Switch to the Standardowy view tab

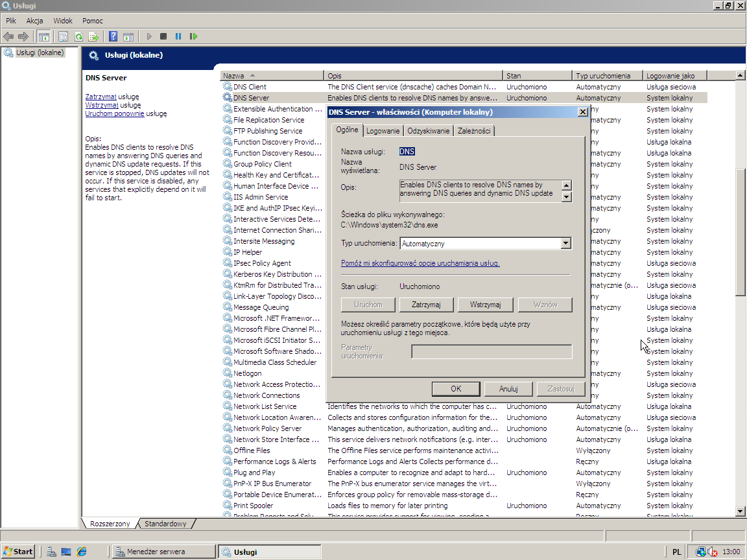coord(165,523)
